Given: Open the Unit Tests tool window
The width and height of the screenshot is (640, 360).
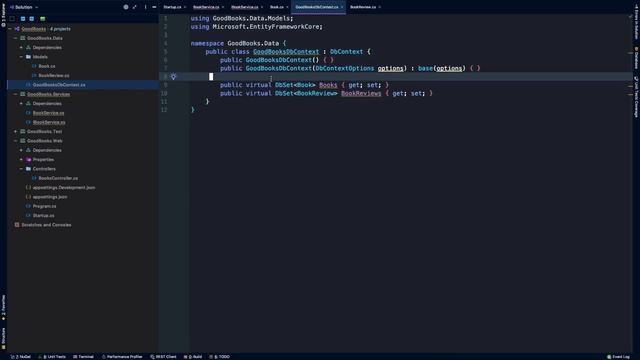Looking at the screenshot, I should [52, 357].
